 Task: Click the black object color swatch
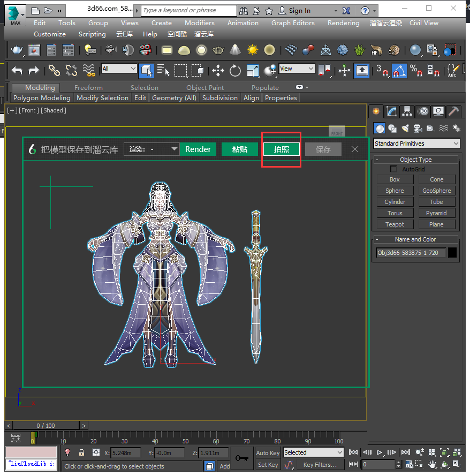tap(452, 253)
